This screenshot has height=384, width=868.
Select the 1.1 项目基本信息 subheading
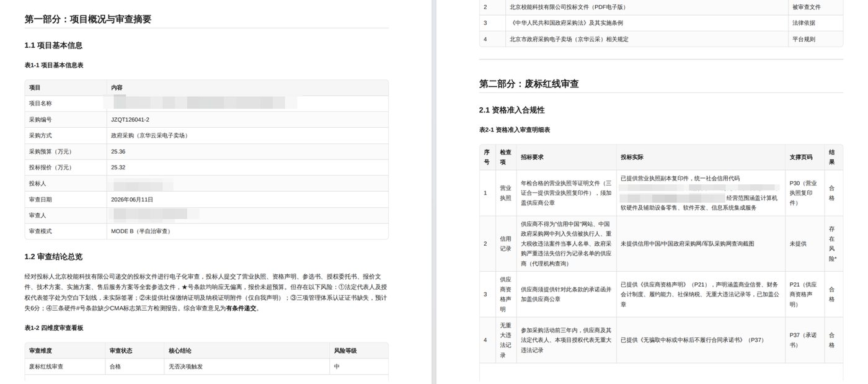(53, 45)
